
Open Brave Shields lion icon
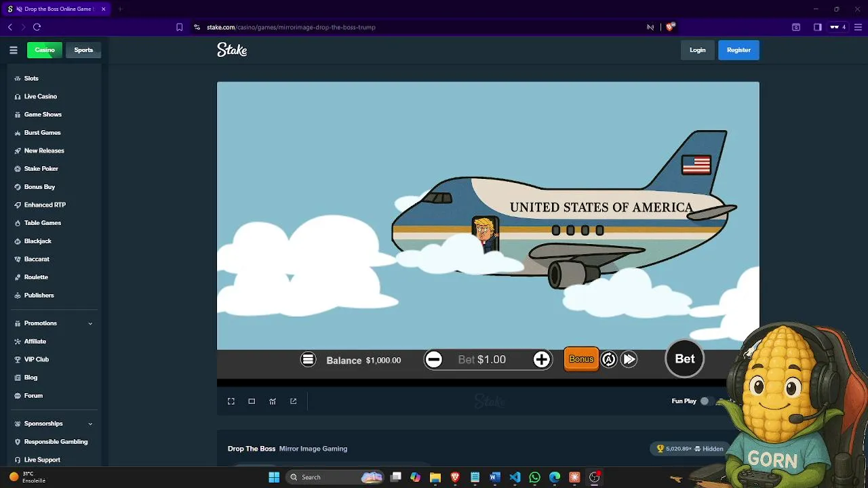pos(670,27)
